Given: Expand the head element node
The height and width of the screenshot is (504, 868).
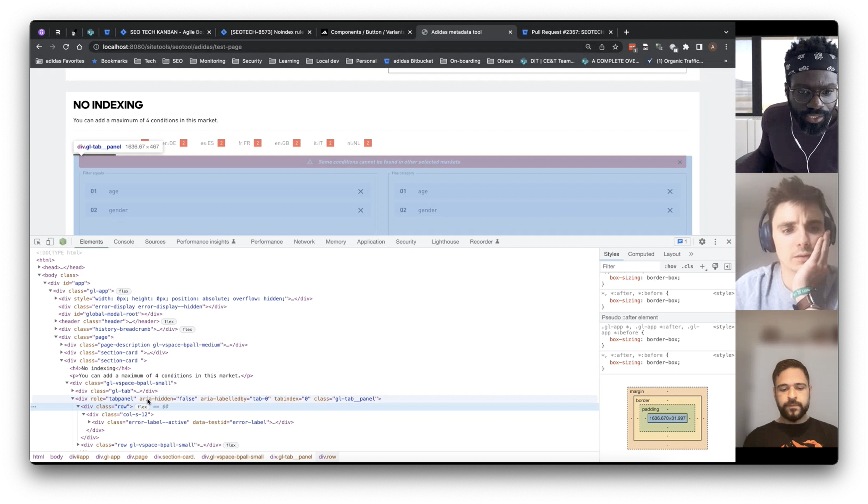Looking at the screenshot, I should 39,267.
